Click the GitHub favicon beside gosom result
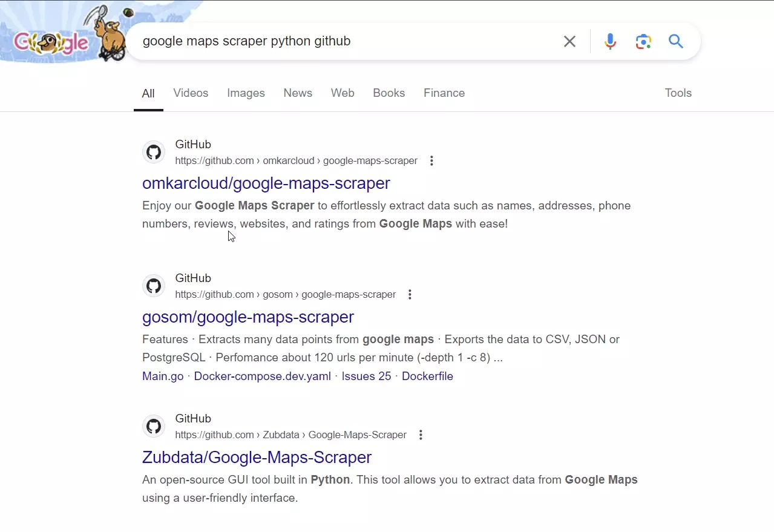774x532 pixels. (153, 286)
